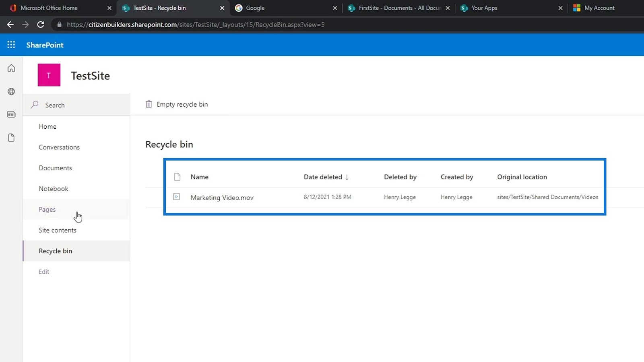
Task: Switch to the FirstSite Documents browser tab
Action: click(398, 8)
